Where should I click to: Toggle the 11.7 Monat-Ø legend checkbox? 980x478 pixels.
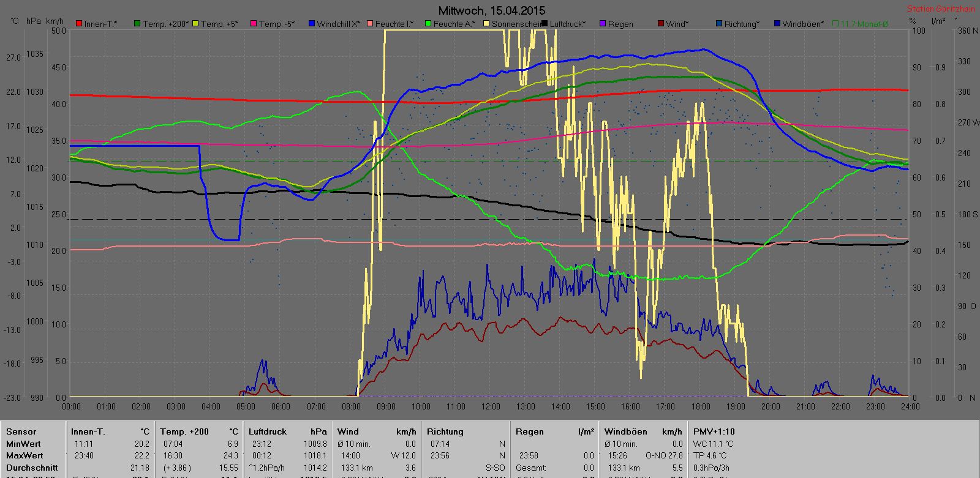(x=835, y=24)
